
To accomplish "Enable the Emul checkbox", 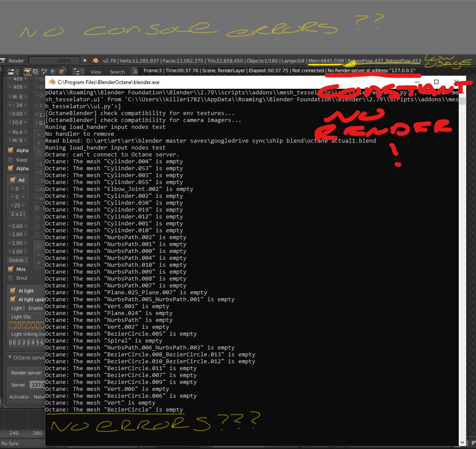I will (11, 278).
